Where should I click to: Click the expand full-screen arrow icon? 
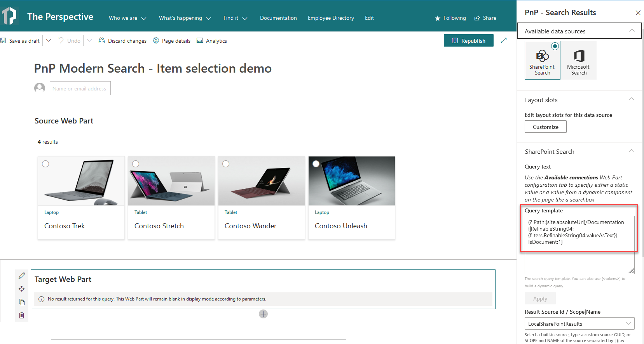tap(504, 40)
